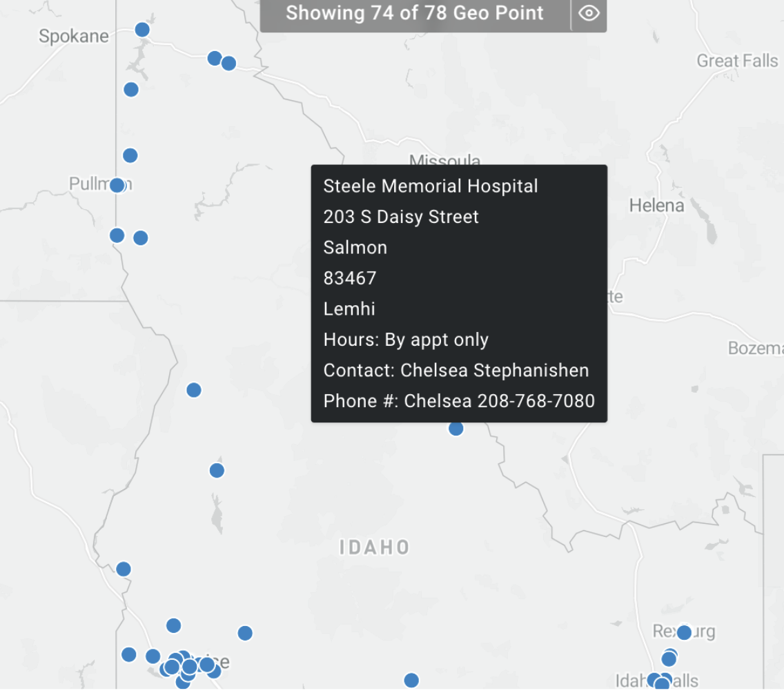Screen dimensions: 784x693
Task: Select the geo point east of the Boise cluster
Action: (x=245, y=634)
